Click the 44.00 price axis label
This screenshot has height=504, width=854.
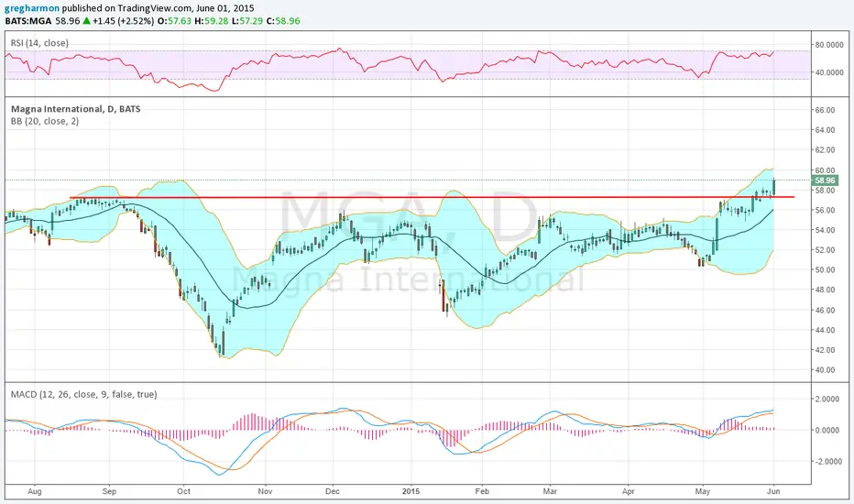pos(825,330)
